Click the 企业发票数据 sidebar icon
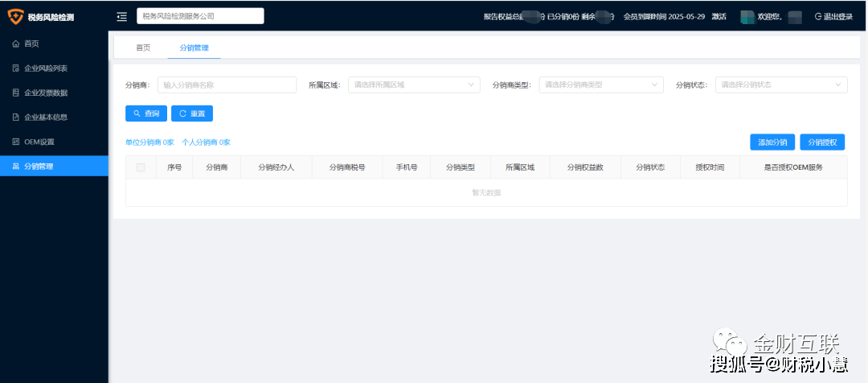This screenshot has height=383, width=868. (x=16, y=93)
